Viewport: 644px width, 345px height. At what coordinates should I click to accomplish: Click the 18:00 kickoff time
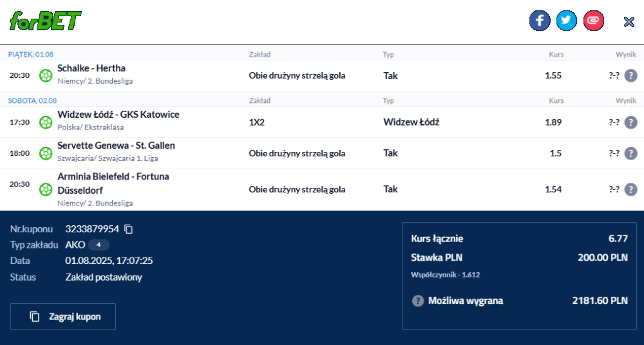click(x=20, y=153)
